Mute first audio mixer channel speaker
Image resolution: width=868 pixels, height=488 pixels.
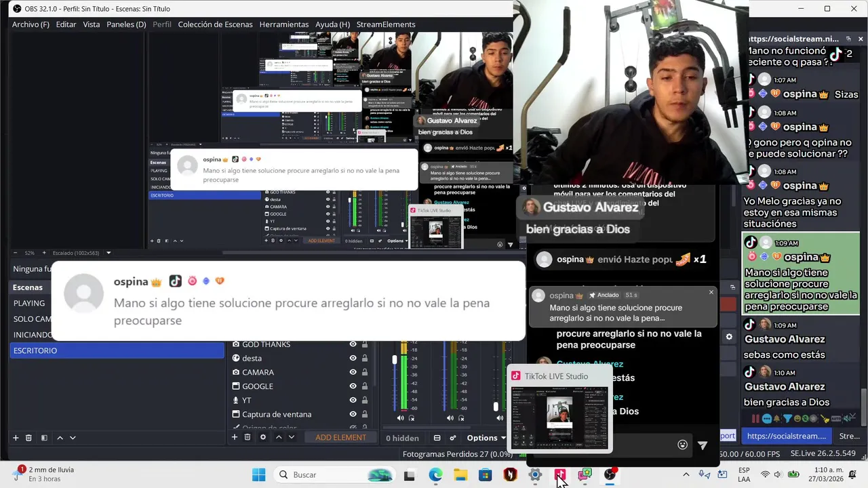(400, 418)
